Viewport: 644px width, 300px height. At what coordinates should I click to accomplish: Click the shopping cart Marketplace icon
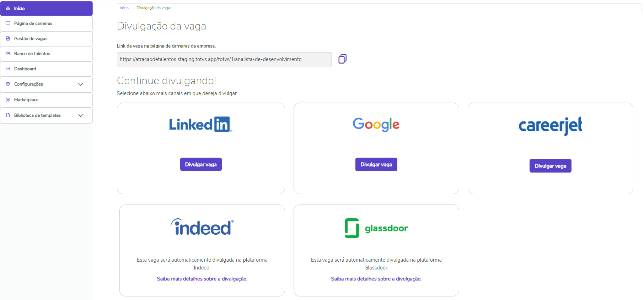coord(8,100)
